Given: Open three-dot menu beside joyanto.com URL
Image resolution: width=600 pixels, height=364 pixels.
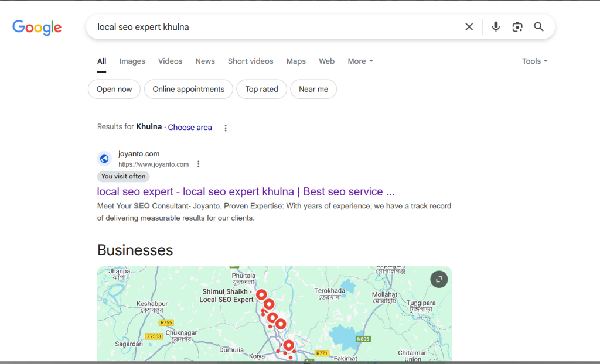Looking at the screenshot, I should tap(198, 164).
